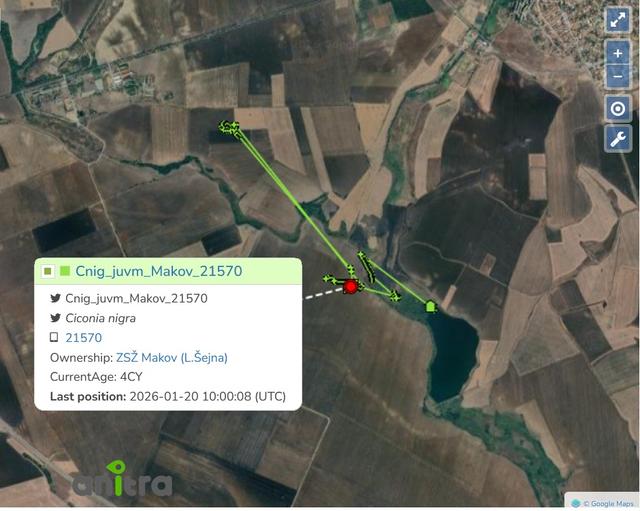This screenshot has height=511, width=640.
Task: Click the Last position timestamp text
Action: [207, 396]
